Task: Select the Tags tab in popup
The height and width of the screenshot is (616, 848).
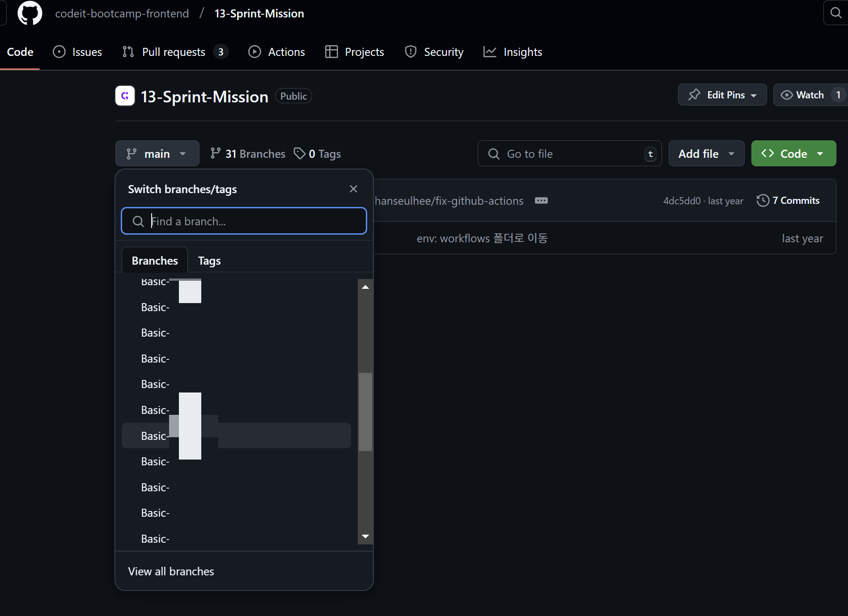Action: 209,260
